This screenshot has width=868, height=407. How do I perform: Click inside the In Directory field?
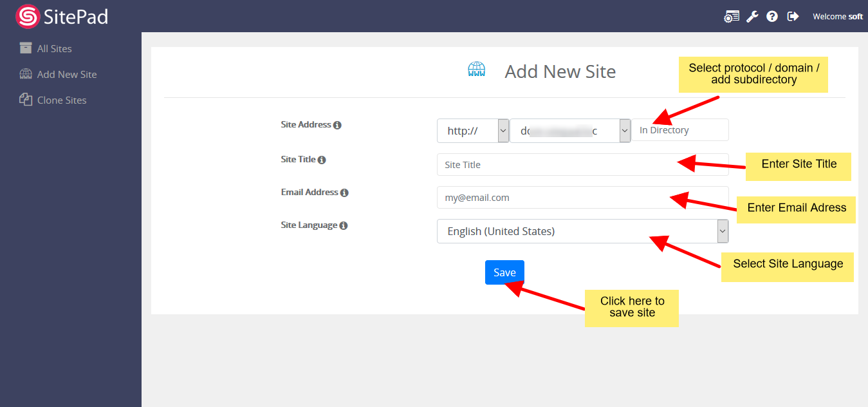[x=679, y=129]
